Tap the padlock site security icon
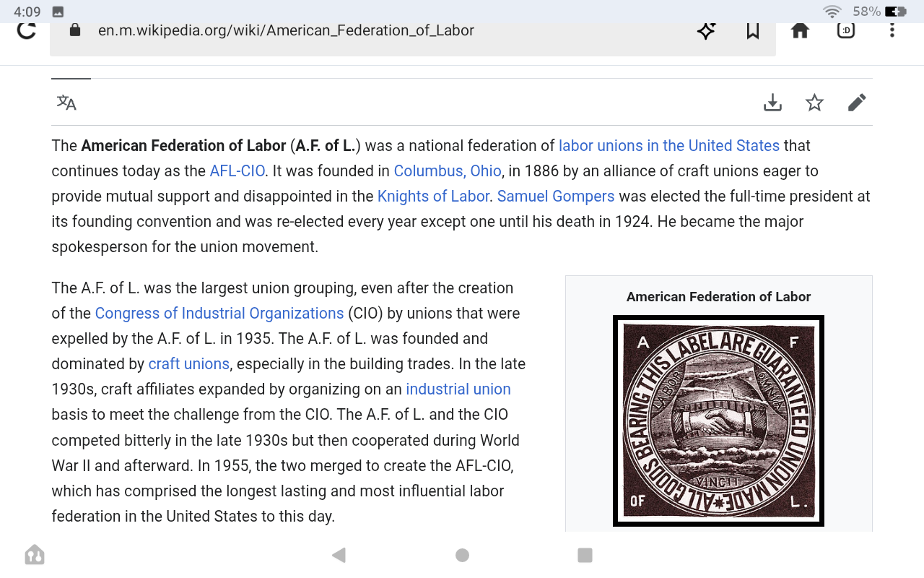This screenshot has width=924, height=578. point(75,30)
